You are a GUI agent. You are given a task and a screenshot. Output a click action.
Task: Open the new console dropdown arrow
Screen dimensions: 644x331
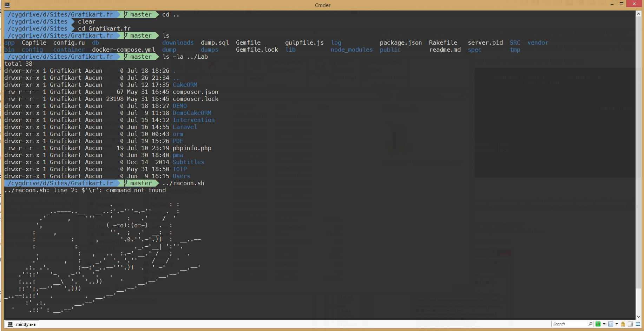coord(604,324)
